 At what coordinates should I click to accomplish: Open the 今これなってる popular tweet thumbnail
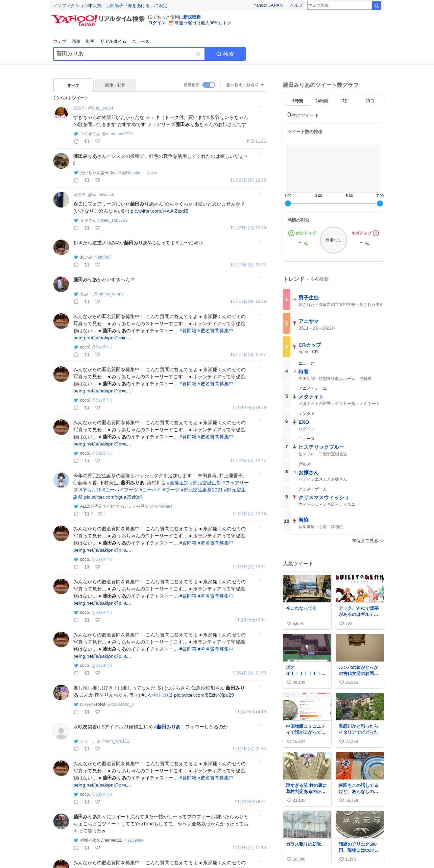pos(307,588)
